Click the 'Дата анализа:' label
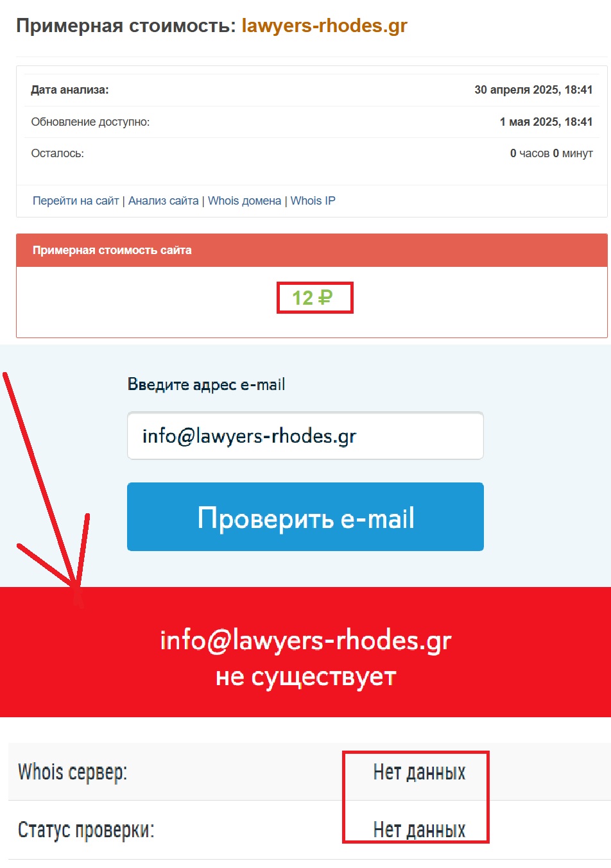This screenshot has height=868, width=611. [x=70, y=90]
